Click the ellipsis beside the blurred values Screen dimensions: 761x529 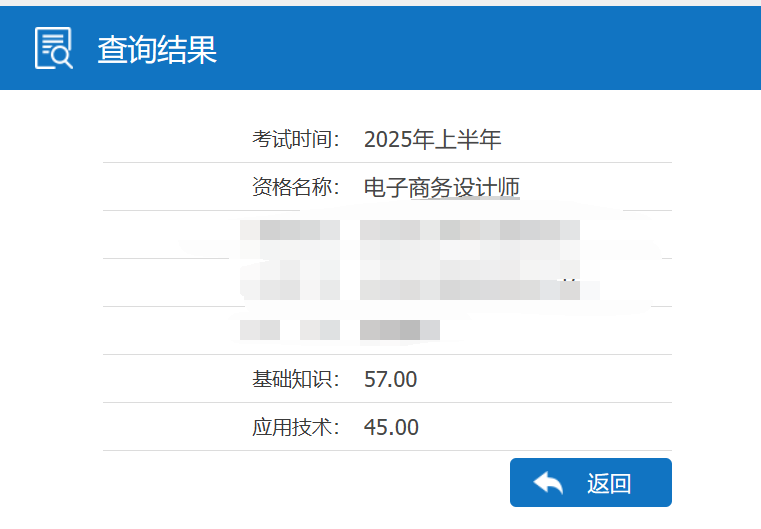pos(569,281)
